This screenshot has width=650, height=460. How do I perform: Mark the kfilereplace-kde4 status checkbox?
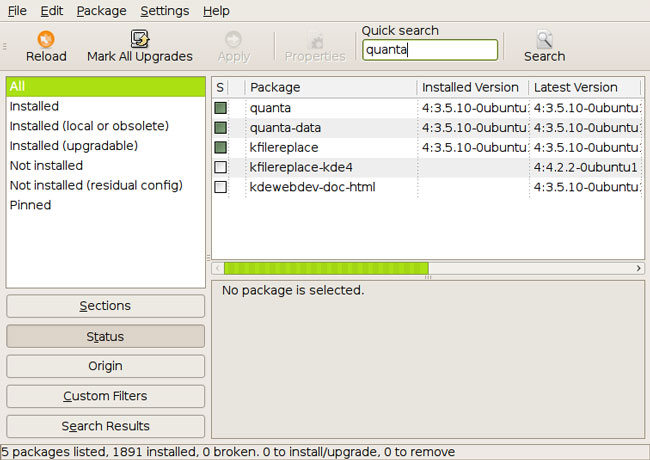click(x=221, y=167)
